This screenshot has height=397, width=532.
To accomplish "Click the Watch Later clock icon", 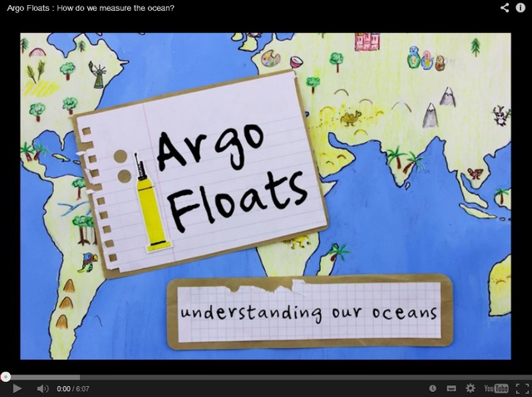I will pyautogui.click(x=432, y=388).
